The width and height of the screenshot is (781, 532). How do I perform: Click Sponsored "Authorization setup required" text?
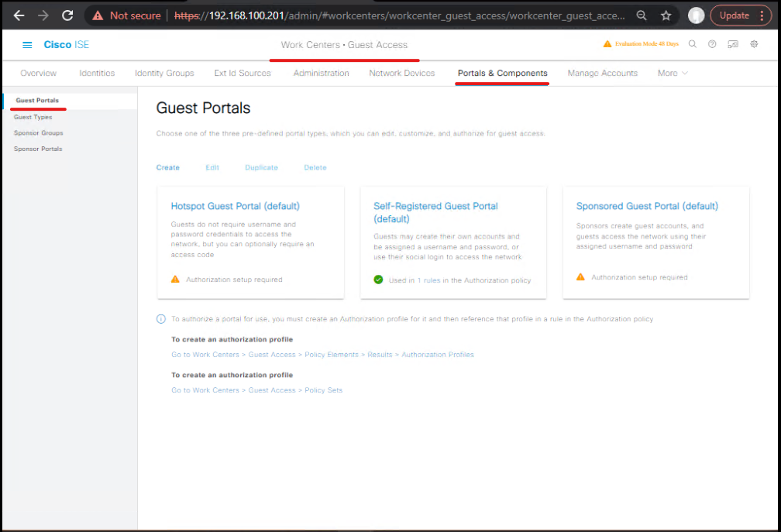(x=639, y=277)
